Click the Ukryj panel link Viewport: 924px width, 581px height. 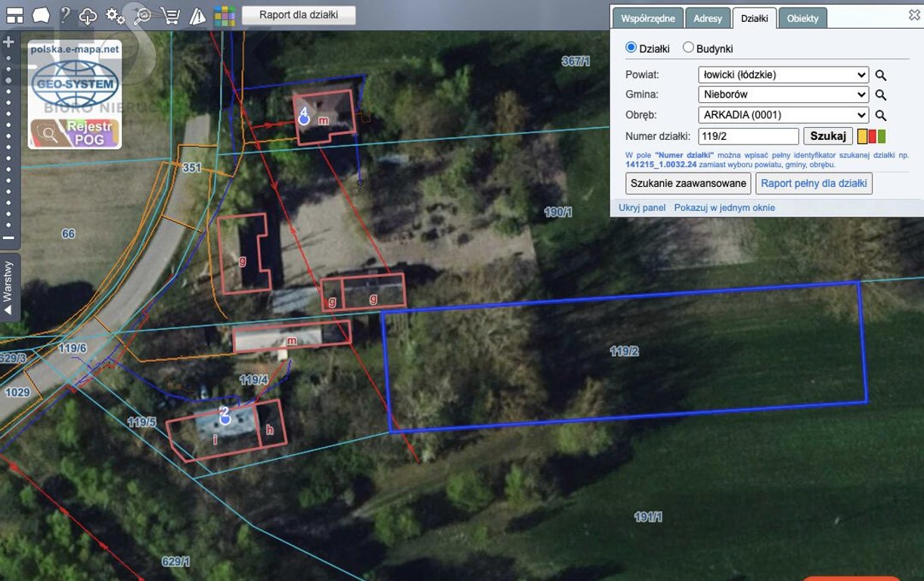pos(642,207)
